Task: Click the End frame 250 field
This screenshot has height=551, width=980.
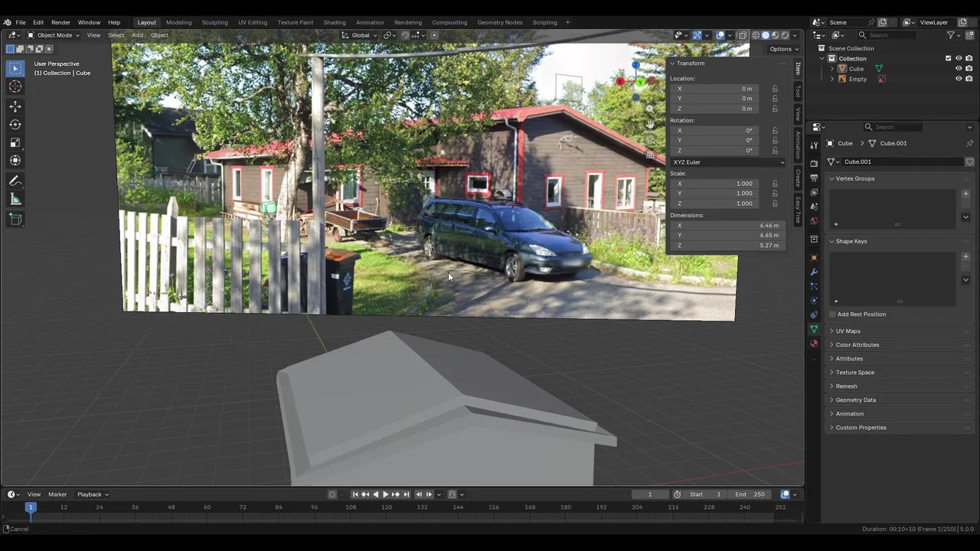Action: pyautogui.click(x=749, y=494)
